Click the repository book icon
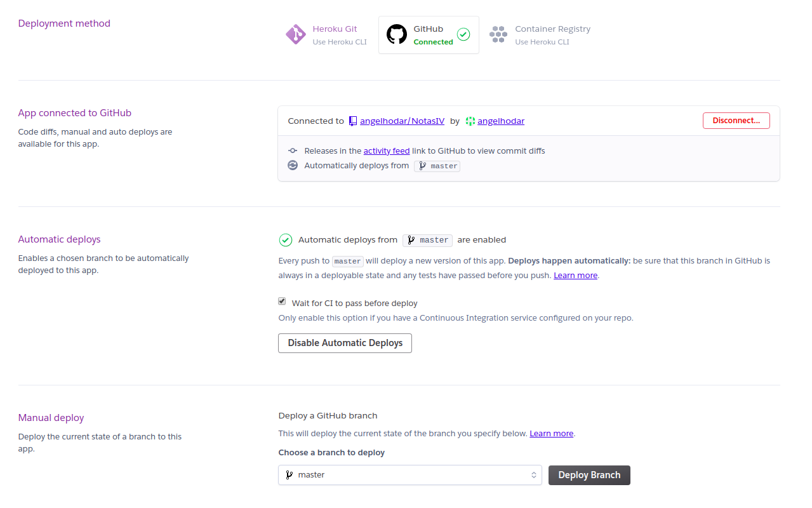This screenshot has height=508, width=812. pyautogui.click(x=353, y=121)
